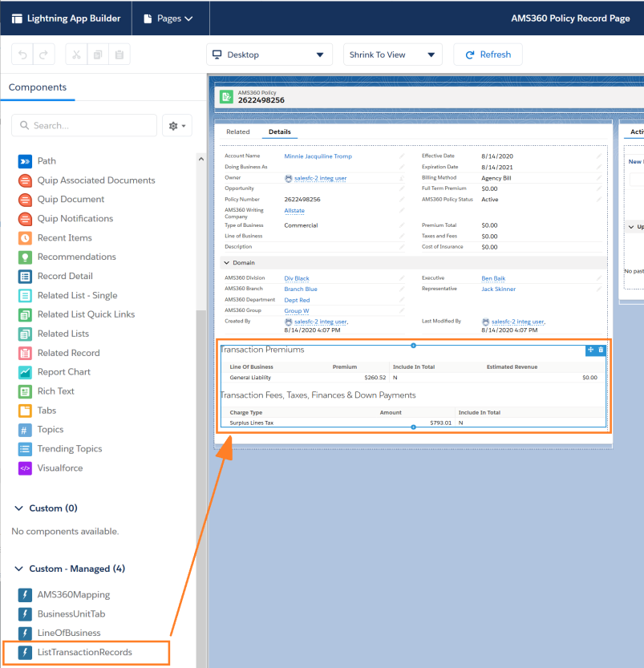
Task: Click the undo arrow icon
Action: 22,55
